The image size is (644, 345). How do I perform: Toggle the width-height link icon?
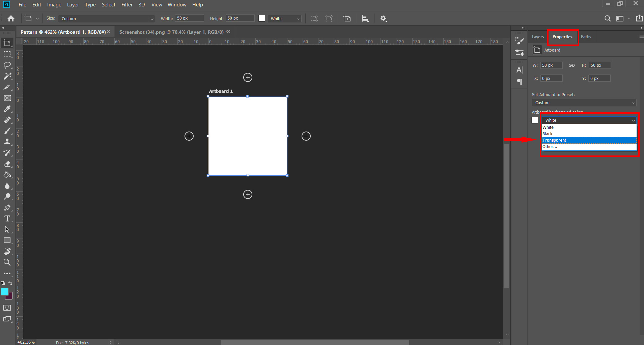pos(571,65)
